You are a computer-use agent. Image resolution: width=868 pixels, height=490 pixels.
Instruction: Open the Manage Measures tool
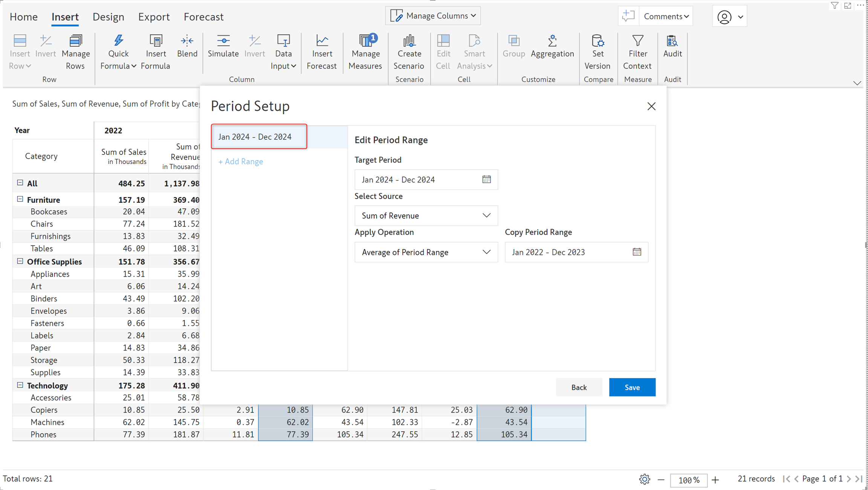coord(365,52)
